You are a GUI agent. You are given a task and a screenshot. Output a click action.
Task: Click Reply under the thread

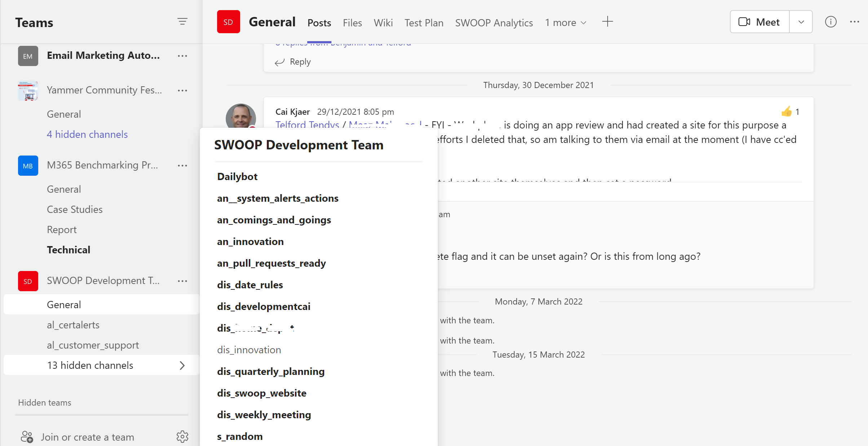pyautogui.click(x=300, y=62)
